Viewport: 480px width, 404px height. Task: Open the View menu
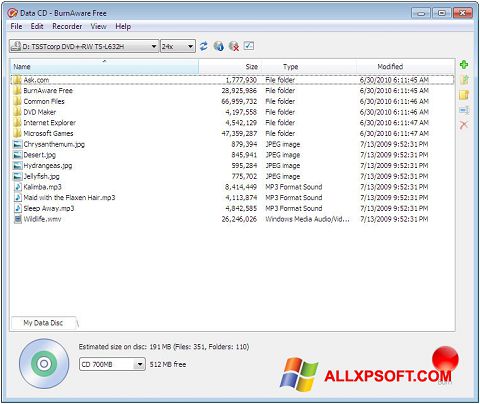click(x=98, y=26)
